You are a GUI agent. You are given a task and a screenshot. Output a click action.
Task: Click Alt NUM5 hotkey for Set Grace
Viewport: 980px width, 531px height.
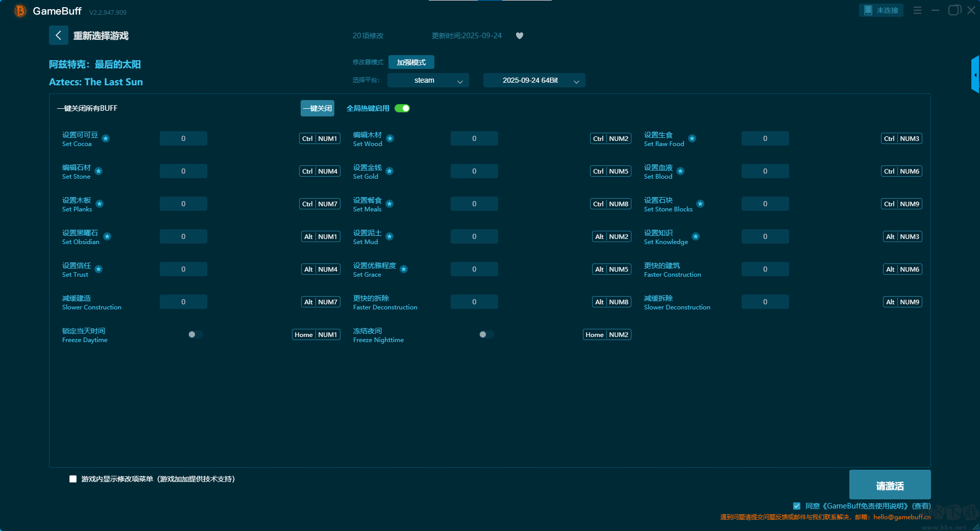click(x=611, y=269)
